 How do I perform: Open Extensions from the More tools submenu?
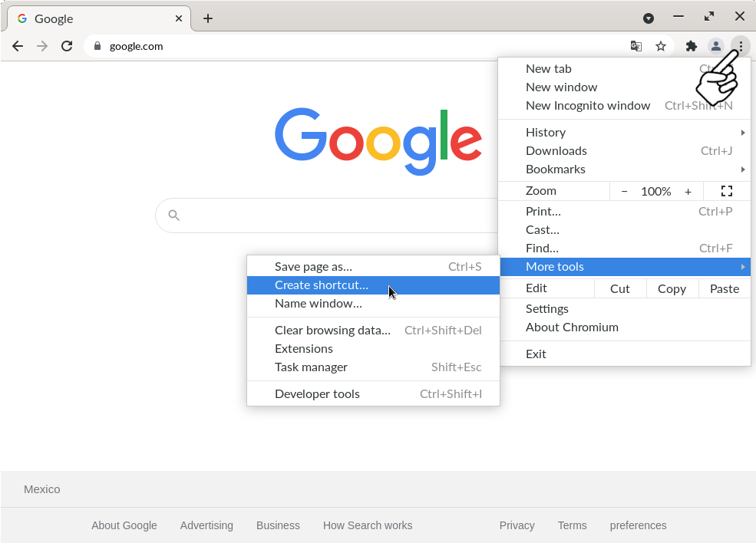(x=373, y=348)
